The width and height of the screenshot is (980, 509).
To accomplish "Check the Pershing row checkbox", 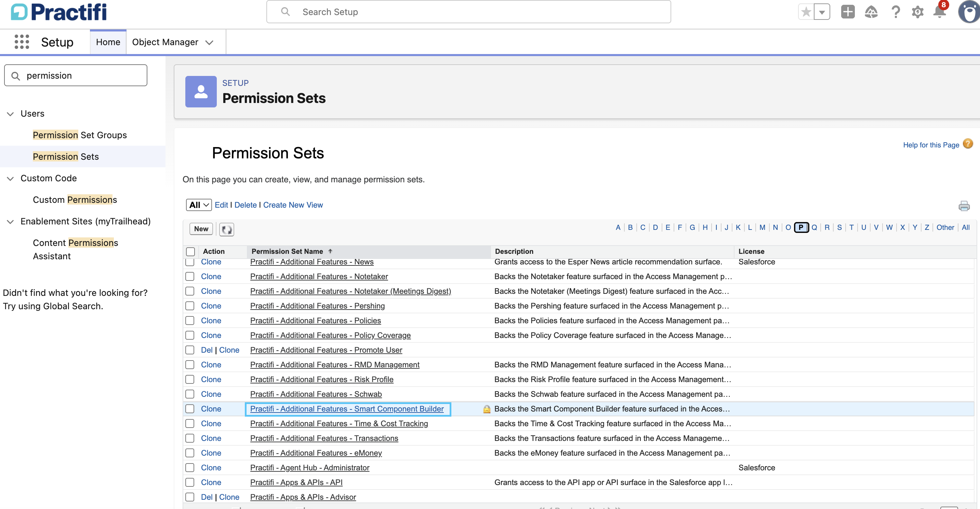I will 190,306.
